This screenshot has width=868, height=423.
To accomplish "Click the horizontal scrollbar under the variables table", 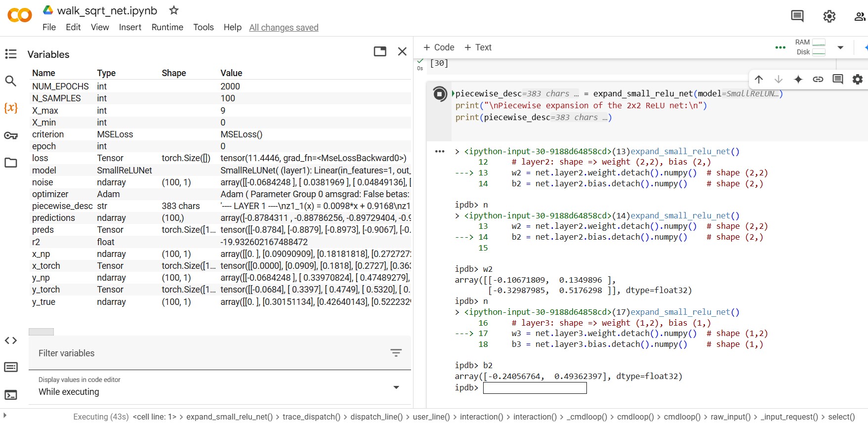I will (41, 332).
